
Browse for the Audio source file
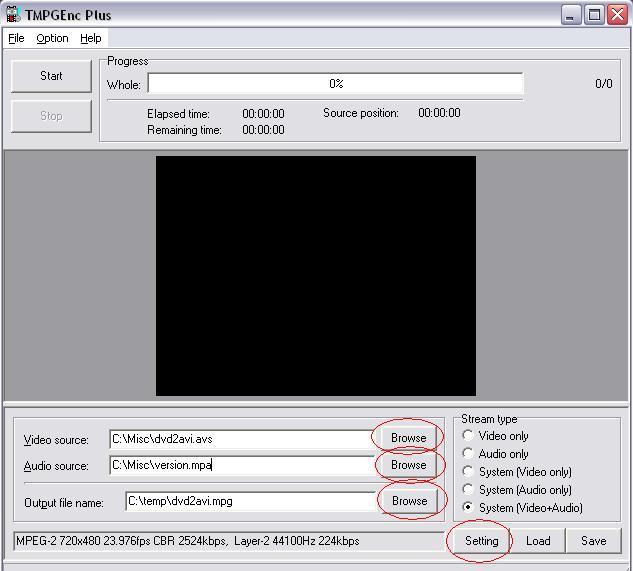408,465
